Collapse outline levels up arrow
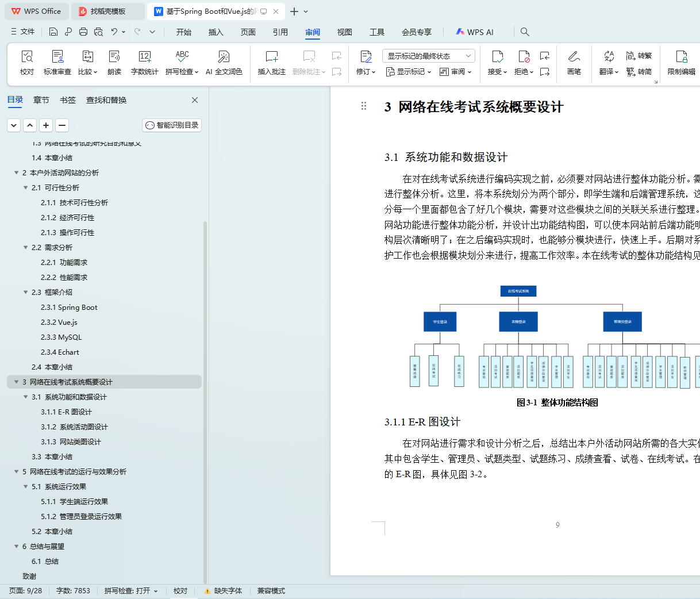Image resolution: width=700 pixels, height=599 pixels. click(30, 125)
